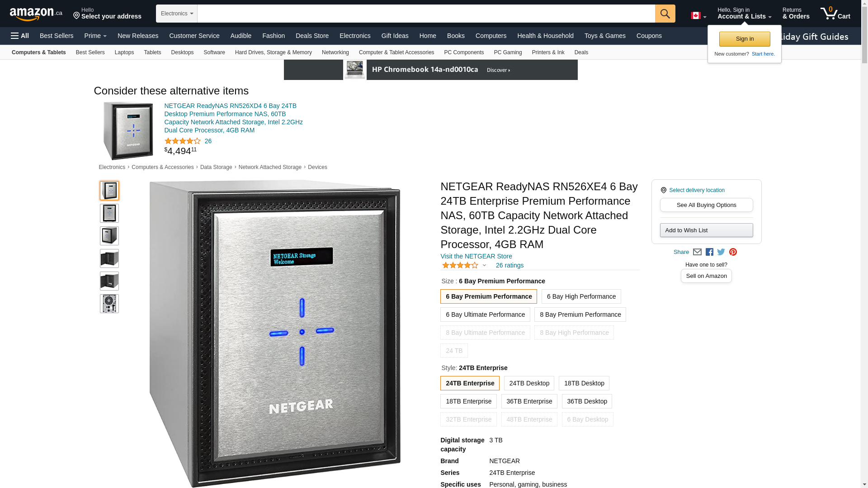Pick 36TB Enterprise style option

[529, 401]
